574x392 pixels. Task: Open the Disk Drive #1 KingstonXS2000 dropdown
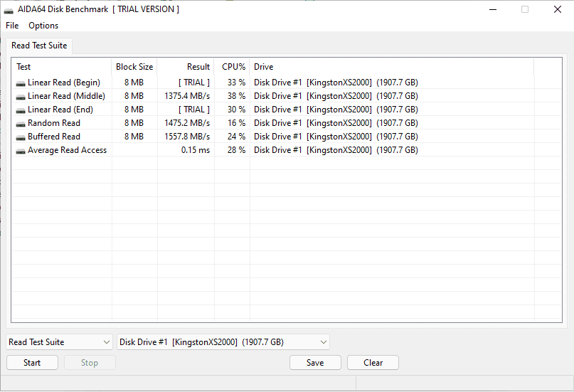tap(223, 342)
